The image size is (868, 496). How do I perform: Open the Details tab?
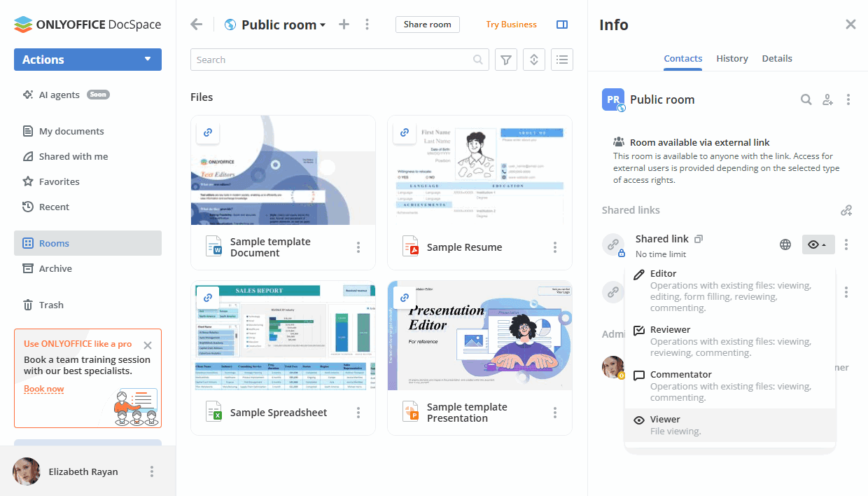click(777, 59)
